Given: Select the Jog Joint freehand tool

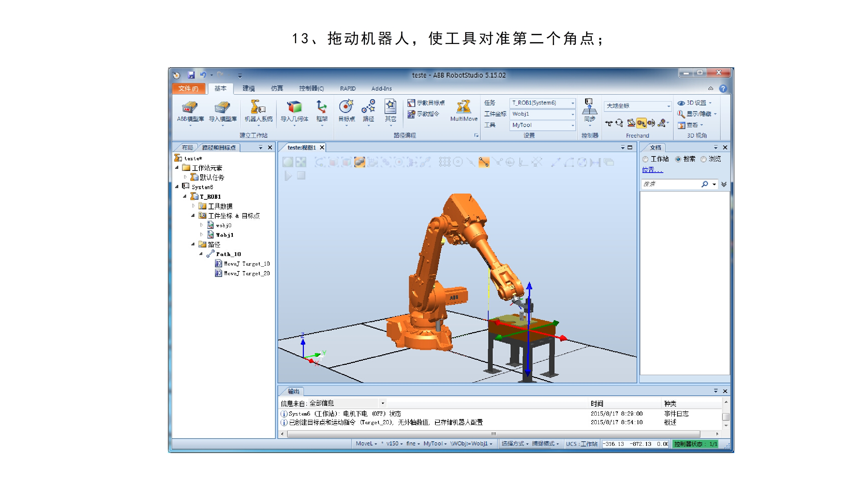Looking at the screenshot, I should point(631,123).
